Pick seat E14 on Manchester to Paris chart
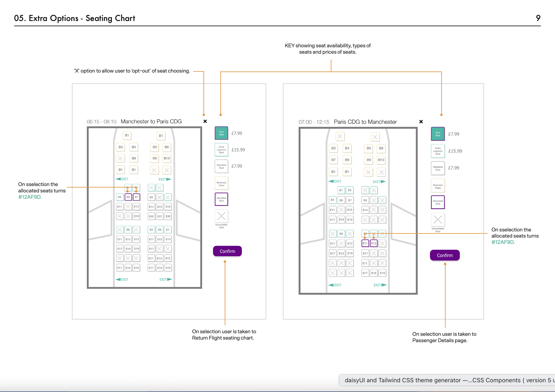The image size is (555, 392). point(151,207)
